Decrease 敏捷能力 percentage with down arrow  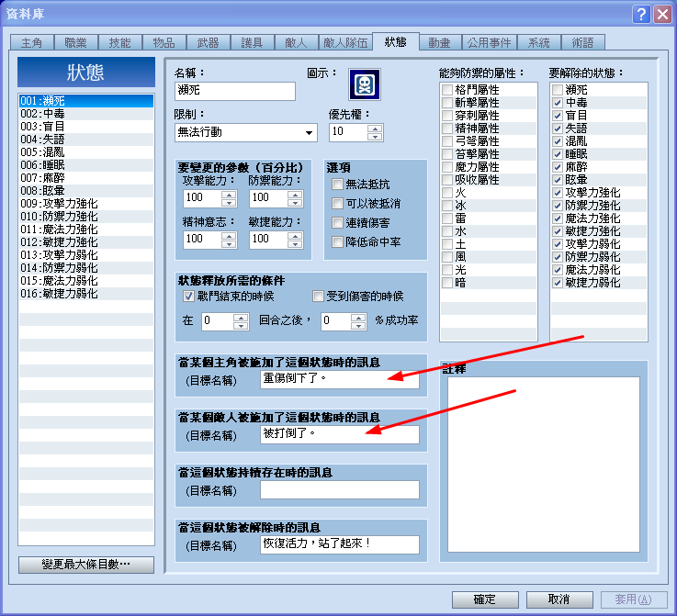(x=295, y=244)
